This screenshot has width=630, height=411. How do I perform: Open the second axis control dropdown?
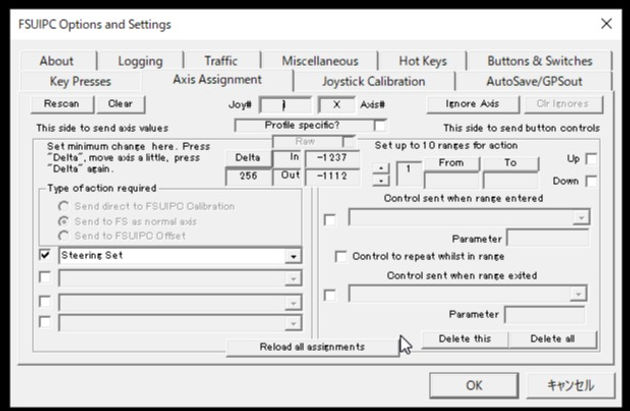point(293,278)
